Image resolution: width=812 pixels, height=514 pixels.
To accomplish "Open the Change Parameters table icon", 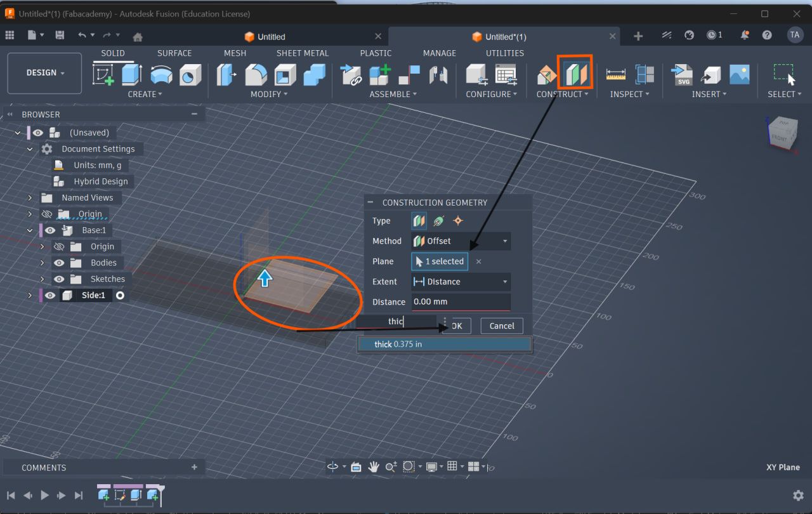I will point(506,75).
